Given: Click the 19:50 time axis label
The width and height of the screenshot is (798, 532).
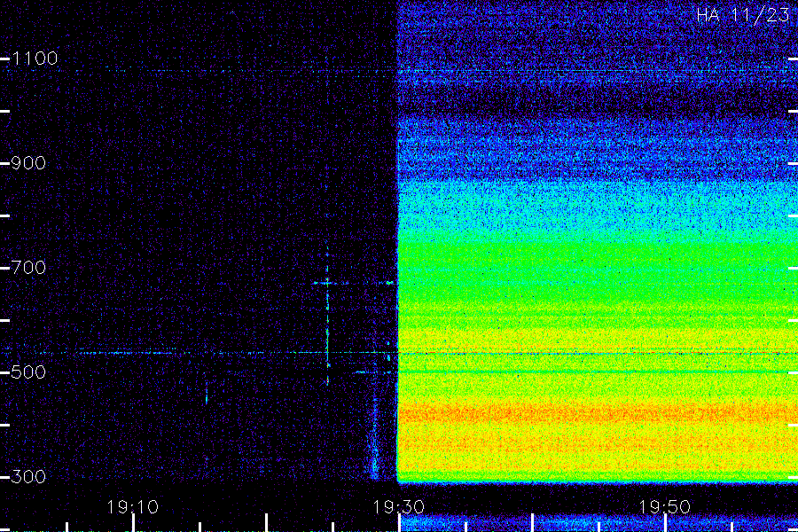Looking at the screenshot, I should [x=665, y=506].
